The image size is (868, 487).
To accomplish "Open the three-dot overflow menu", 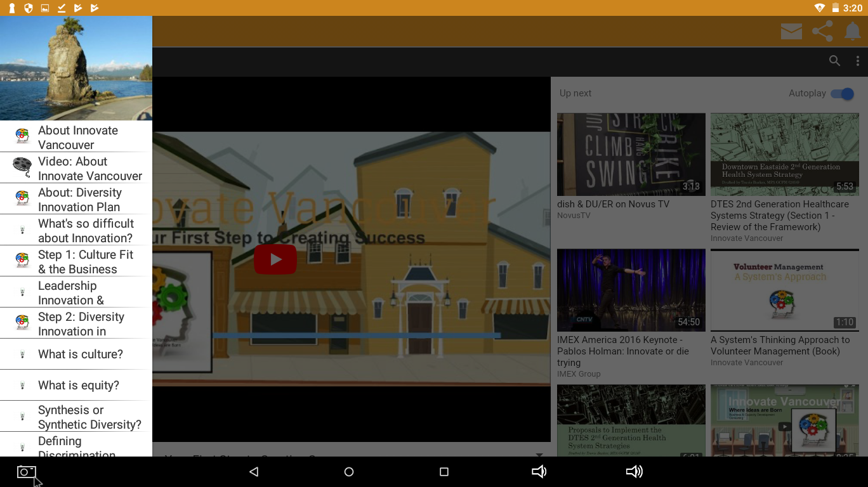I will [x=858, y=61].
